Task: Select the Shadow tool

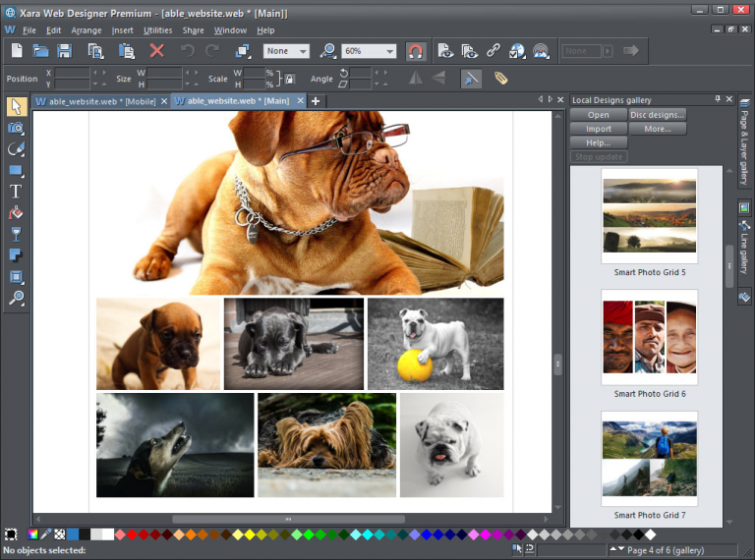Action: [x=16, y=255]
